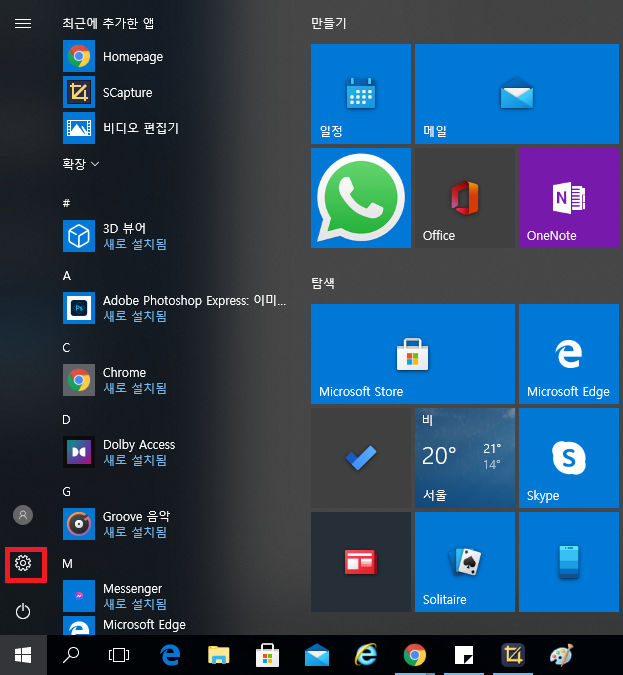
Task: Click the Windows Start button
Action: coord(23,655)
